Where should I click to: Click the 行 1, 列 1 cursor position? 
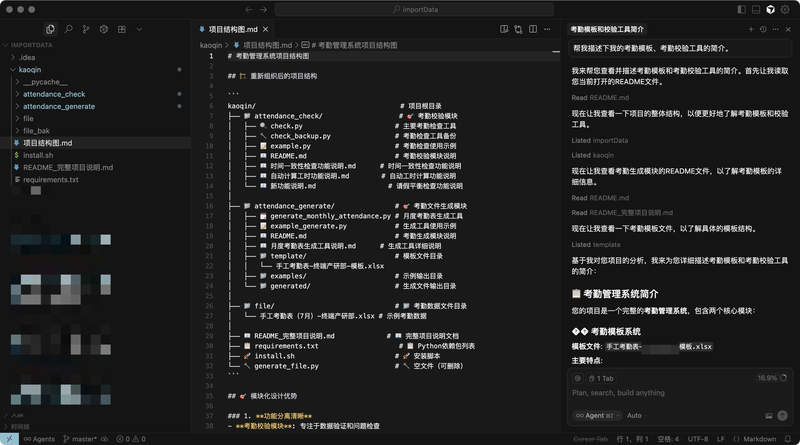(x=632, y=439)
